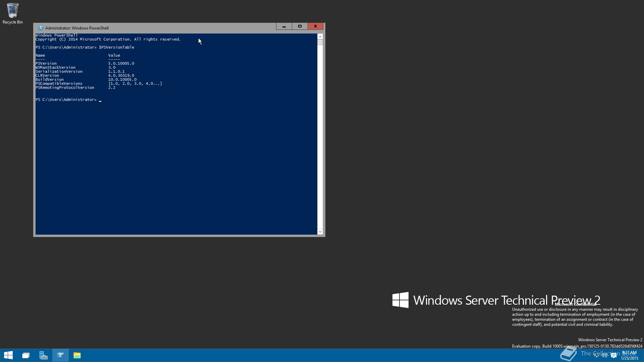
Task: Launch Server Manager from the taskbar
Action: [43, 355]
